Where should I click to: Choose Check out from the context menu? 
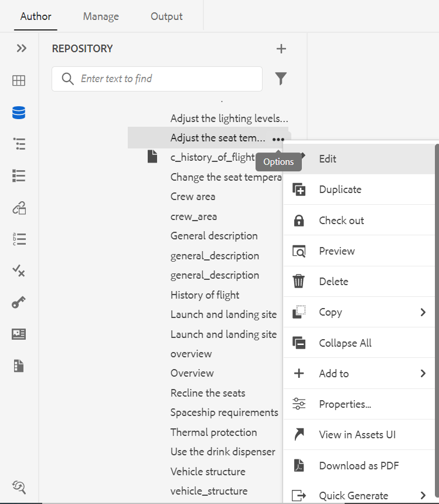pos(341,221)
